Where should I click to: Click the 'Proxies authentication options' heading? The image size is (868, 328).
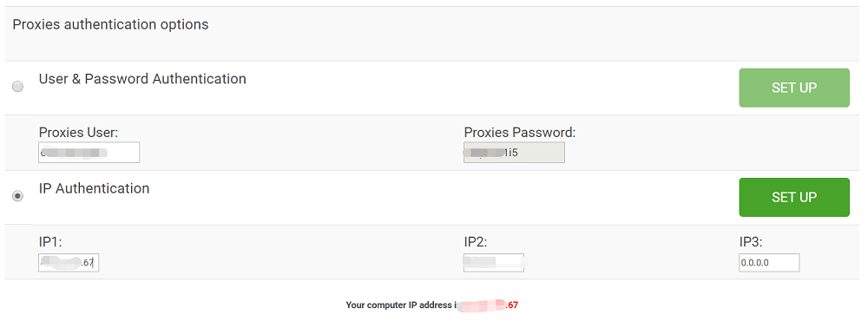click(x=110, y=25)
